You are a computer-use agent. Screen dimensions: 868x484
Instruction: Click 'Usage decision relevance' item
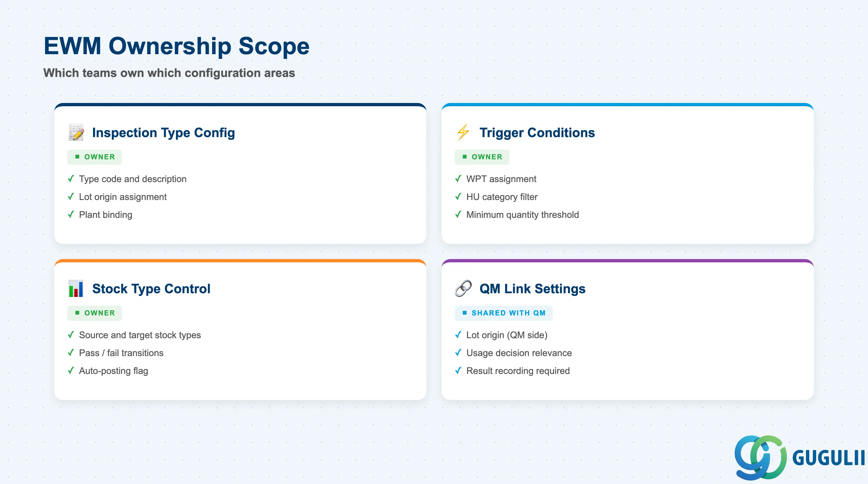tap(513, 353)
